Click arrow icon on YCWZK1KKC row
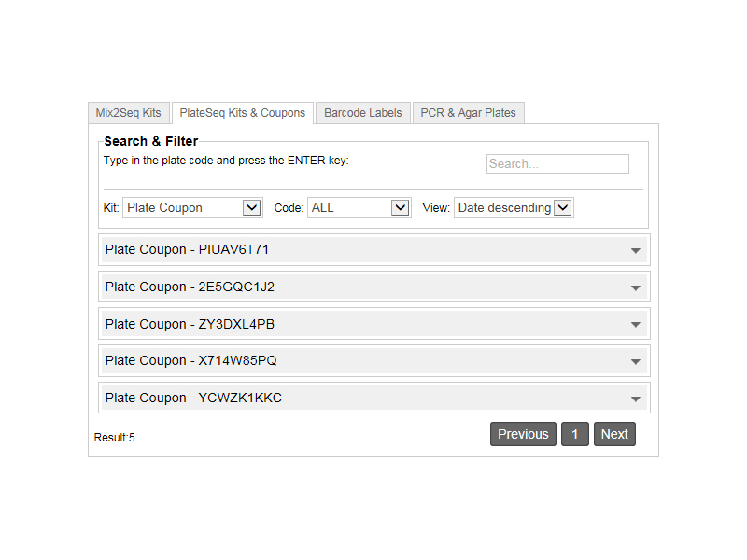This screenshot has width=747, height=560. click(x=636, y=399)
